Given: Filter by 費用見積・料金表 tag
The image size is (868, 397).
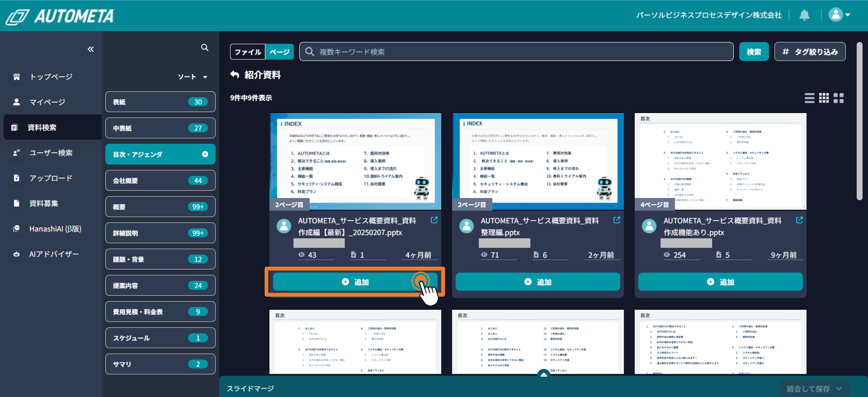Looking at the screenshot, I should 161,312.
